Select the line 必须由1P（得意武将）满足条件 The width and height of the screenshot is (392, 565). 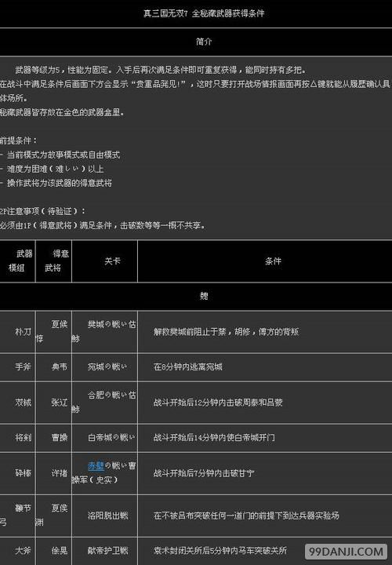(103, 225)
